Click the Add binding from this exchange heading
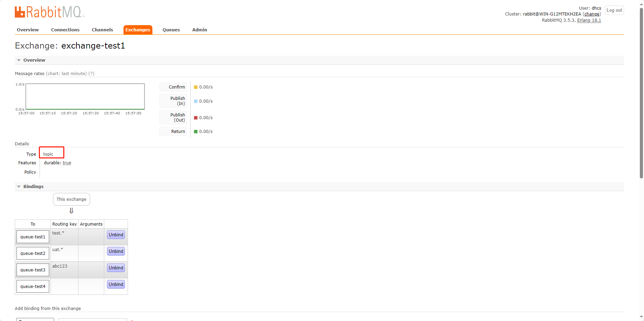This screenshot has height=321, width=644. [48, 309]
